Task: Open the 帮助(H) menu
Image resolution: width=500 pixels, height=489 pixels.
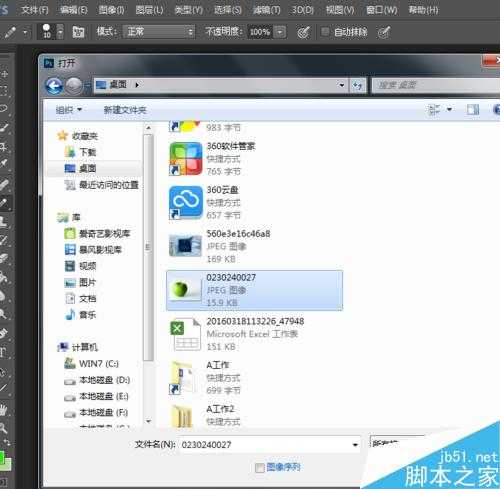Action: point(423,10)
